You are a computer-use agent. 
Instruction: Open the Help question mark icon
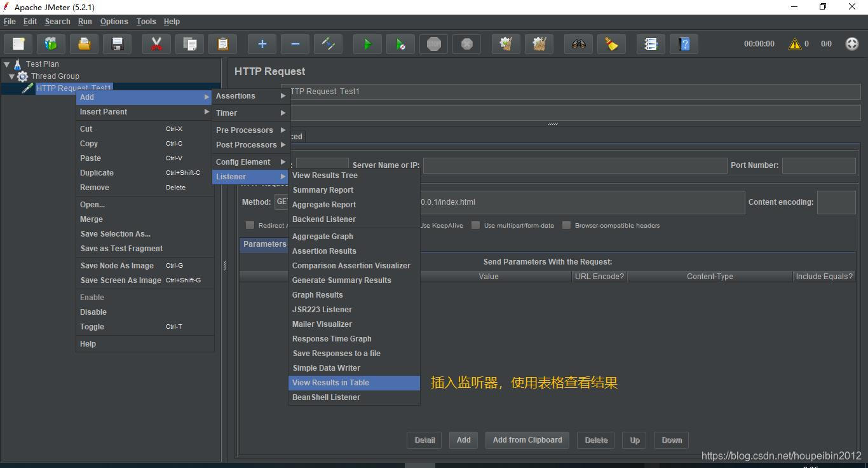point(684,44)
